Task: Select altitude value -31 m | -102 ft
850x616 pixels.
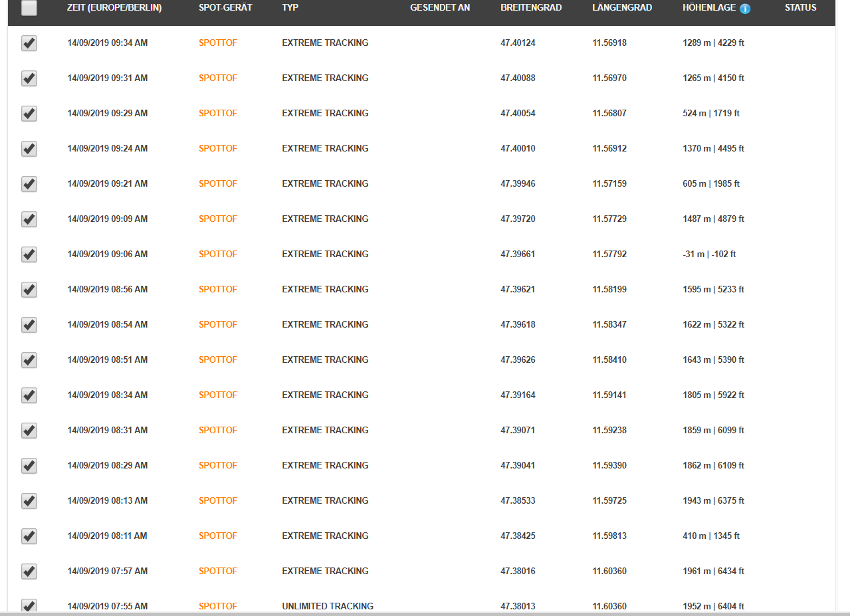Action: tap(709, 255)
